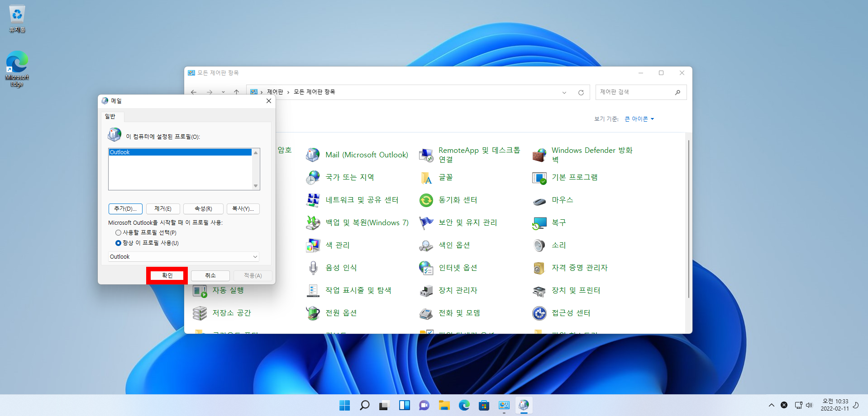Screen dimensions: 868x416
Task: Go up one level in Control Panel
Action: tap(236, 92)
